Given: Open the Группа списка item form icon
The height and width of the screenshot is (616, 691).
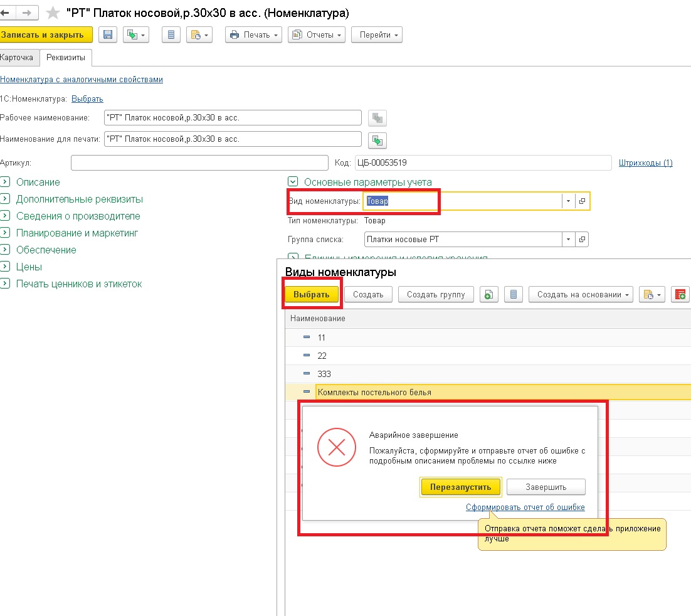Looking at the screenshot, I should pos(582,240).
